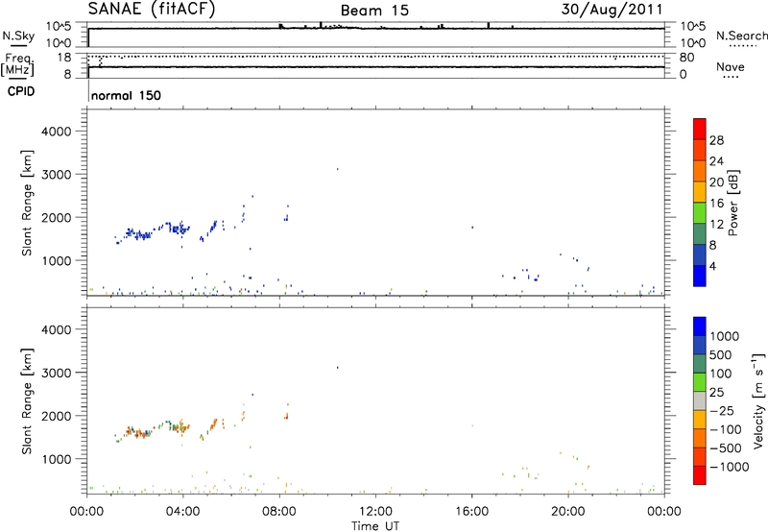Pick the yellow 16–20 dB Power colorbar segment
This screenshot has height=532, width=768.
pyautogui.click(x=700, y=192)
